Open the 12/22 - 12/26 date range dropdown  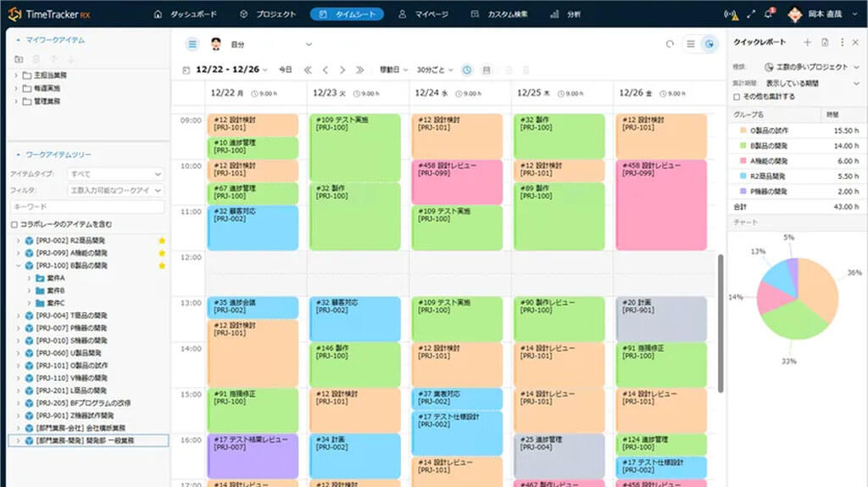231,70
